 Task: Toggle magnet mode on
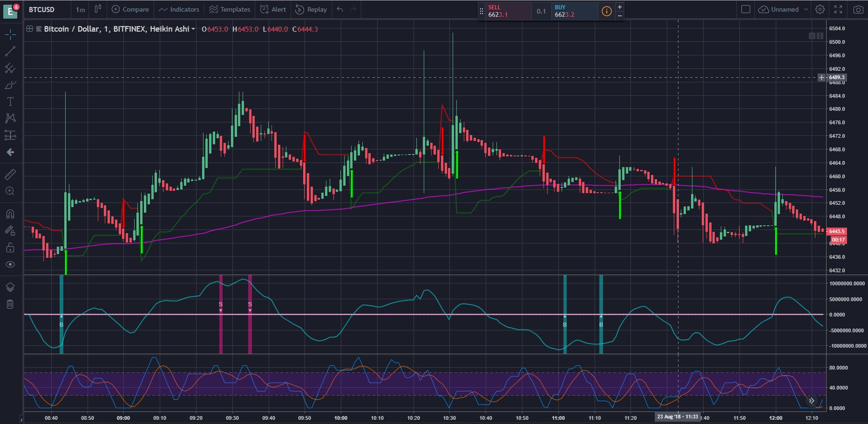(10, 214)
